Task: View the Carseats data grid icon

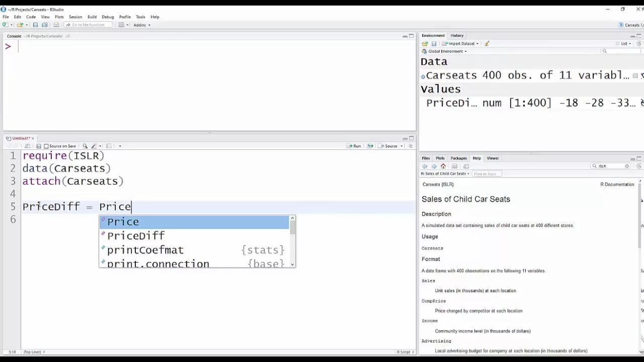Action: (635, 75)
